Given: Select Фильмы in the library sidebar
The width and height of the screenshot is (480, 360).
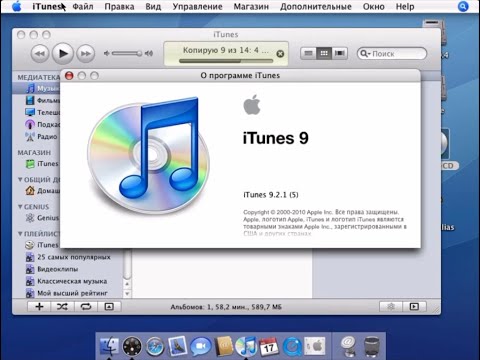Looking at the screenshot, I should point(37,100).
